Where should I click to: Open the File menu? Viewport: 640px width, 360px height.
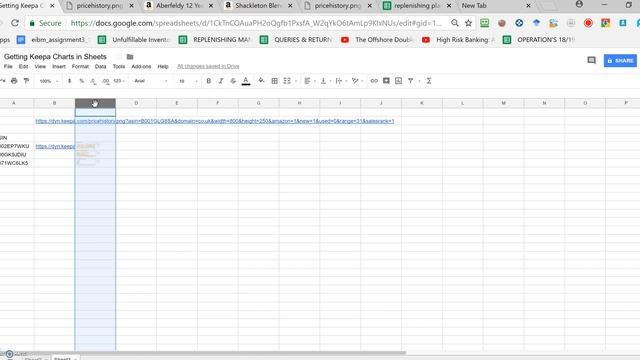[x=8, y=67]
